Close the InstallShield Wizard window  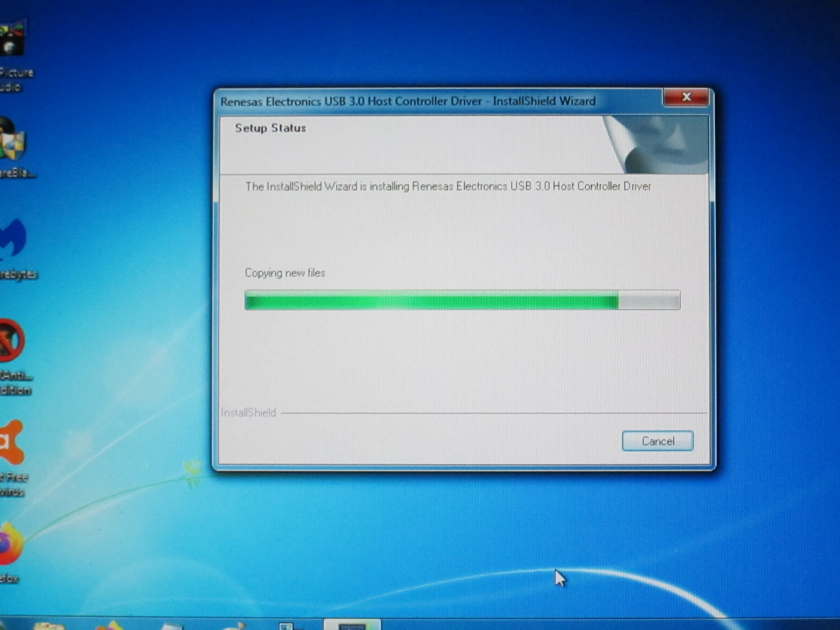685,97
